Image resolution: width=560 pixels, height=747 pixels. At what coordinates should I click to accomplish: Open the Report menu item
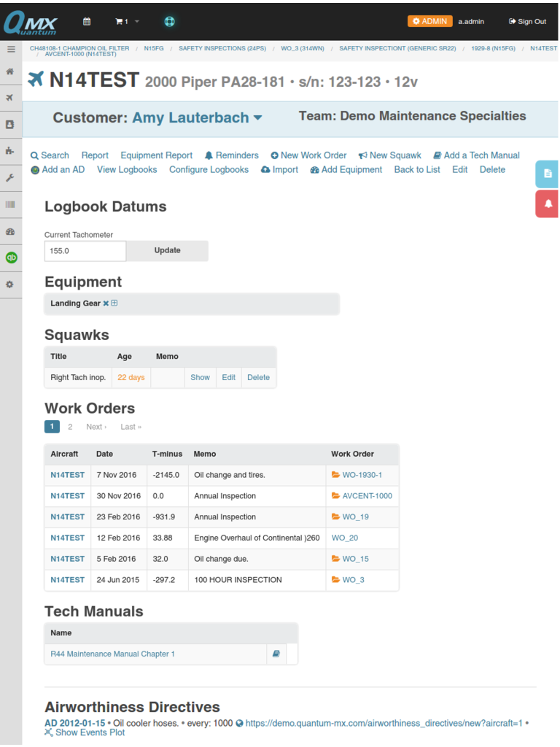click(x=95, y=155)
